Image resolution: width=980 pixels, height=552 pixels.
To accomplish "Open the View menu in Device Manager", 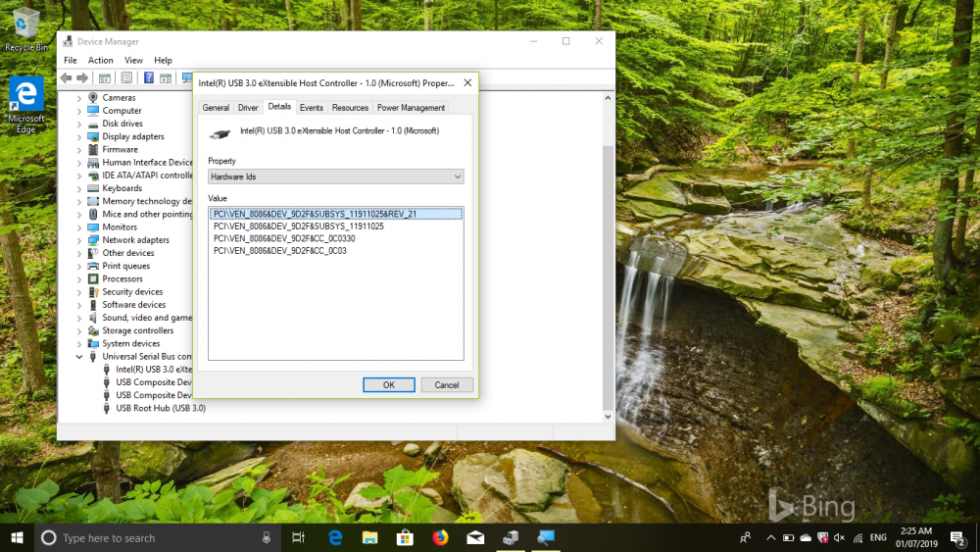I will click(x=133, y=61).
